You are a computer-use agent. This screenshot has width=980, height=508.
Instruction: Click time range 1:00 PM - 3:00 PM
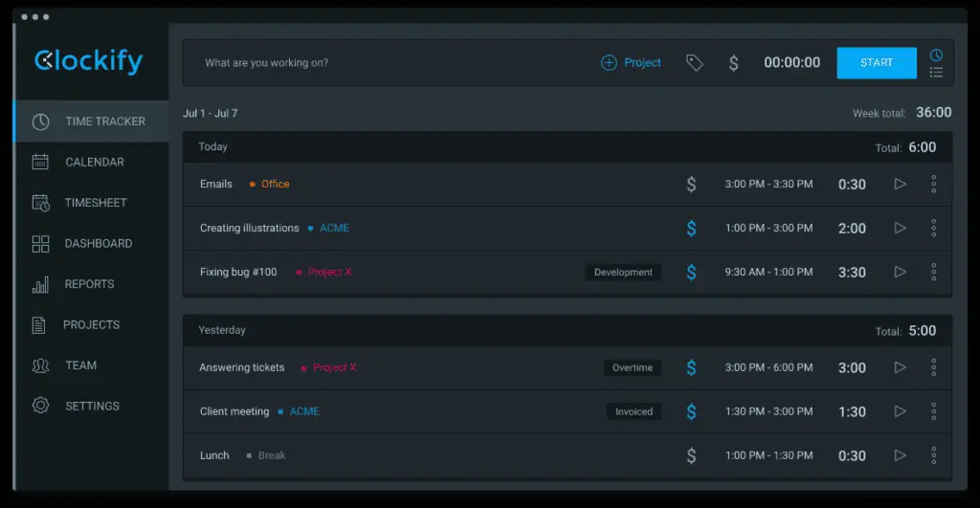[768, 228]
